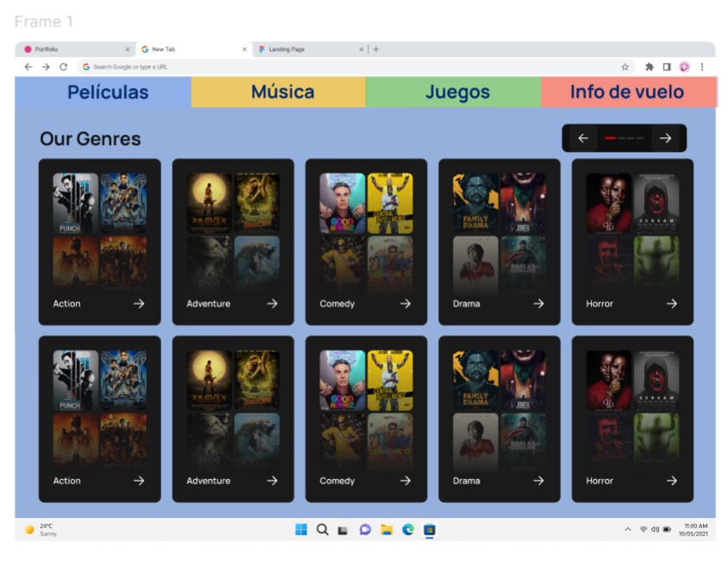Viewport: 728px width, 562px height.
Task: Click the Horror label in top row
Action: coord(599,304)
